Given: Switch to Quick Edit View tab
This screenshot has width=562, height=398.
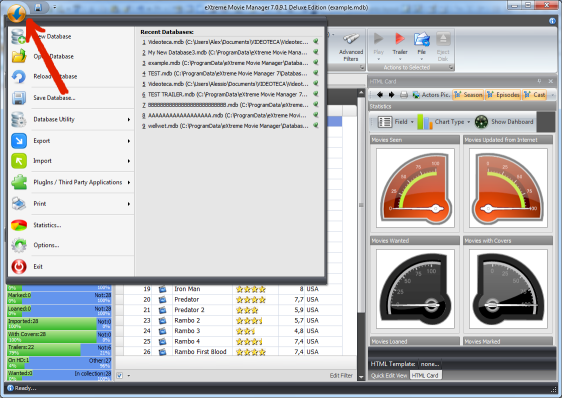Looking at the screenshot, I should coord(389,375).
